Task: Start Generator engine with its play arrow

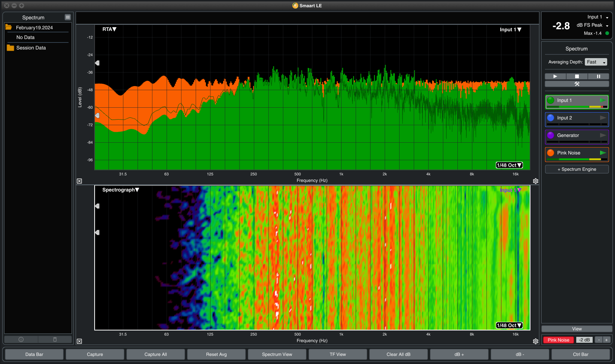Action: 603,135
